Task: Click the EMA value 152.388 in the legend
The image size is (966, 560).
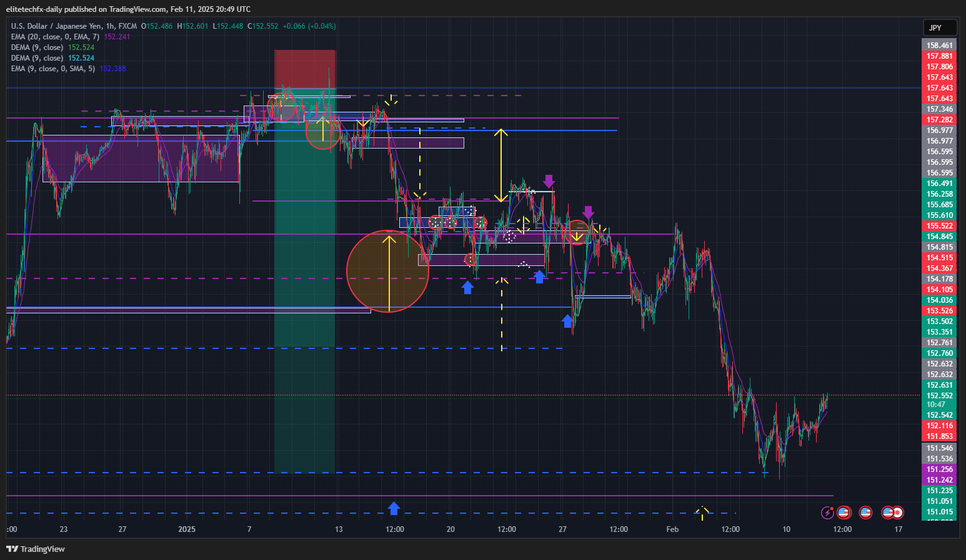Action: coord(112,69)
